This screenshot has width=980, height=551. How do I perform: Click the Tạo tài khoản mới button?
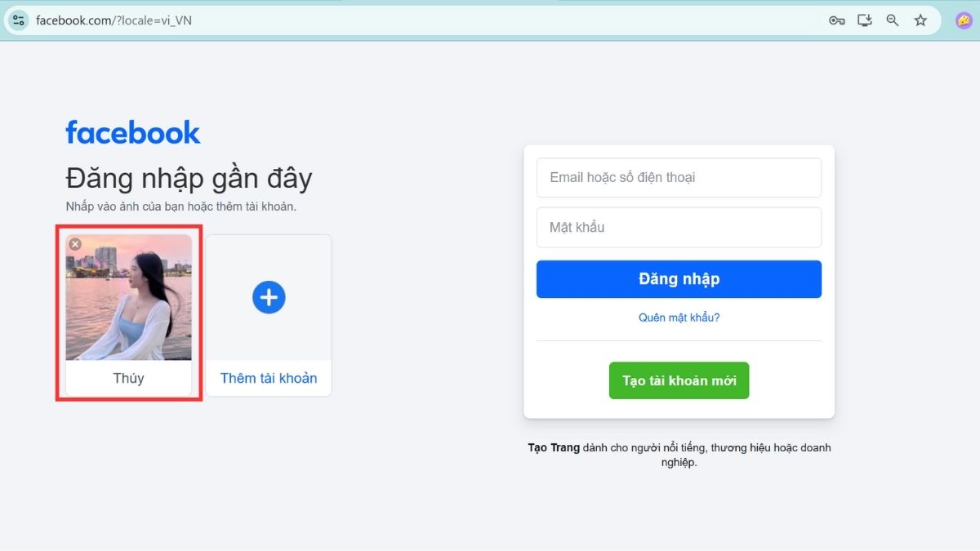point(679,380)
